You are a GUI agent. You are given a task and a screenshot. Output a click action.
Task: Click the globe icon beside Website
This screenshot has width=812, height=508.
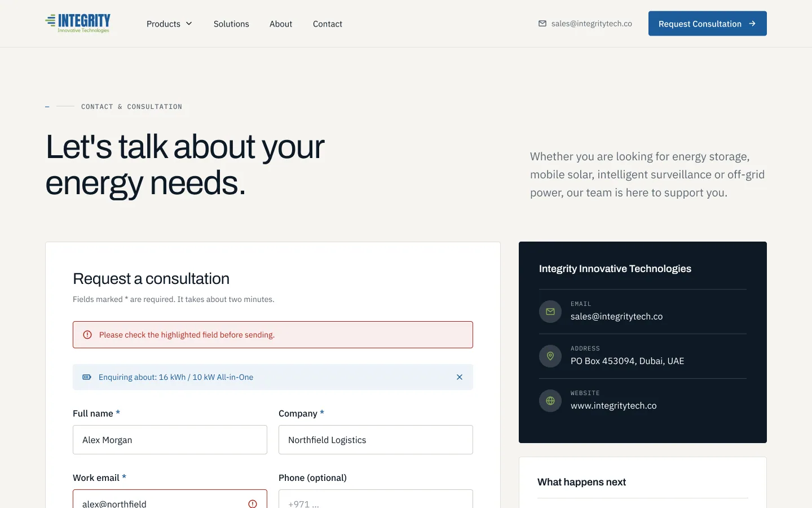[x=550, y=401]
